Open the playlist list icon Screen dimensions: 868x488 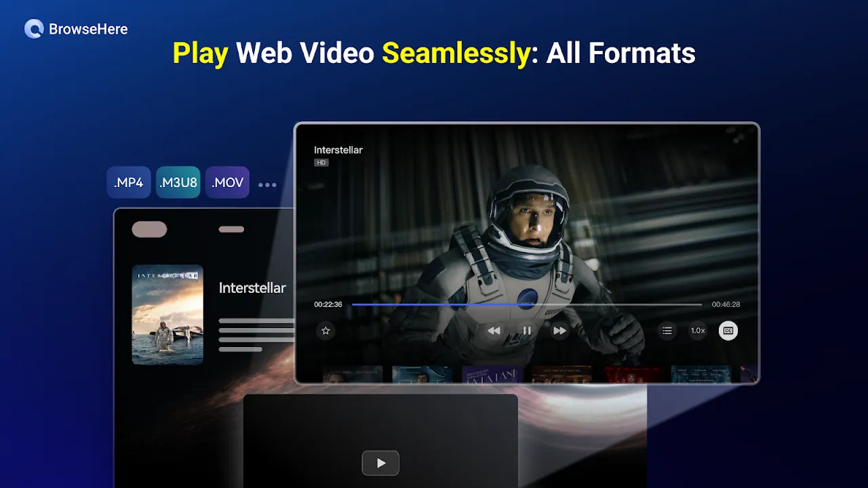click(x=667, y=331)
